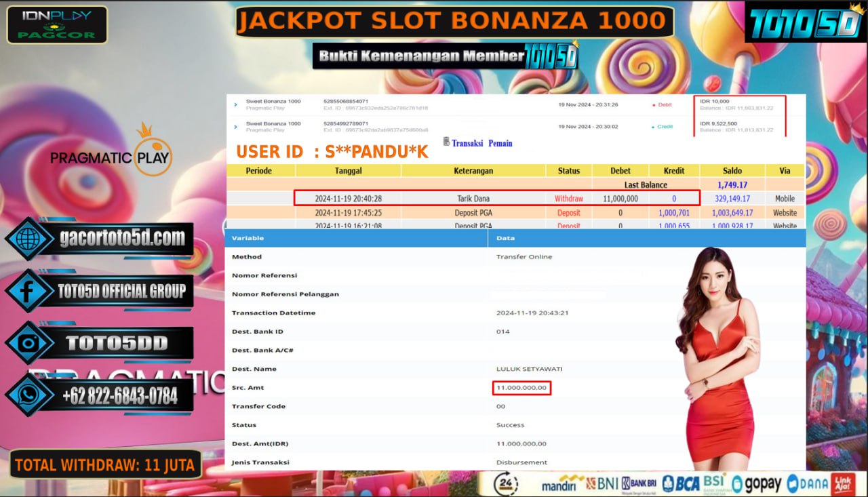Click the Dest. Bank ID value 014
This screenshot has width=868, height=497.
coord(502,332)
